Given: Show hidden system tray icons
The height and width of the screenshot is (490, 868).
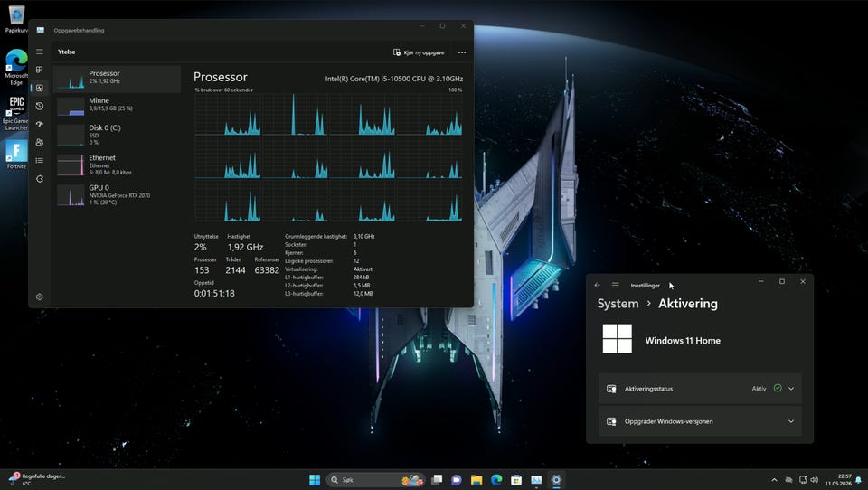Looking at the screenshot, I should [774, 480].
